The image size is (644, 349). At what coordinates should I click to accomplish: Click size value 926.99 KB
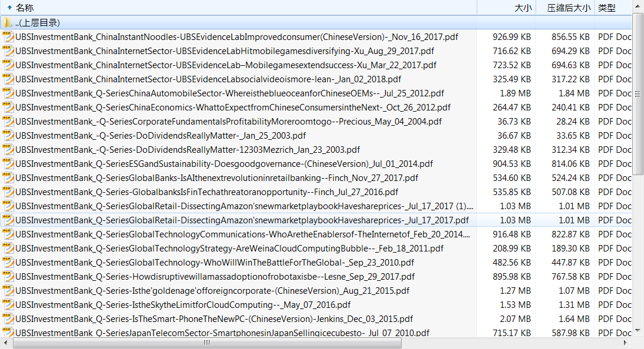(x=512, y=37)
